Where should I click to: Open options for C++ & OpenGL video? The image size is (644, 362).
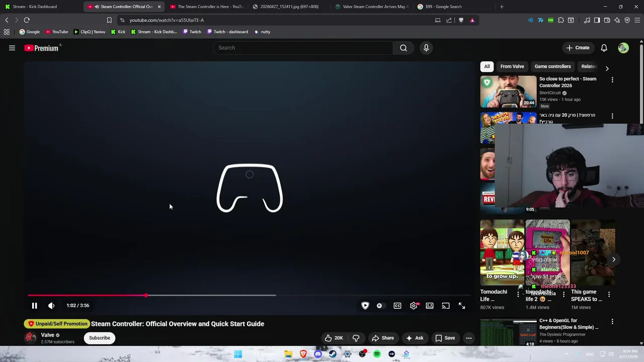[612, 321]
